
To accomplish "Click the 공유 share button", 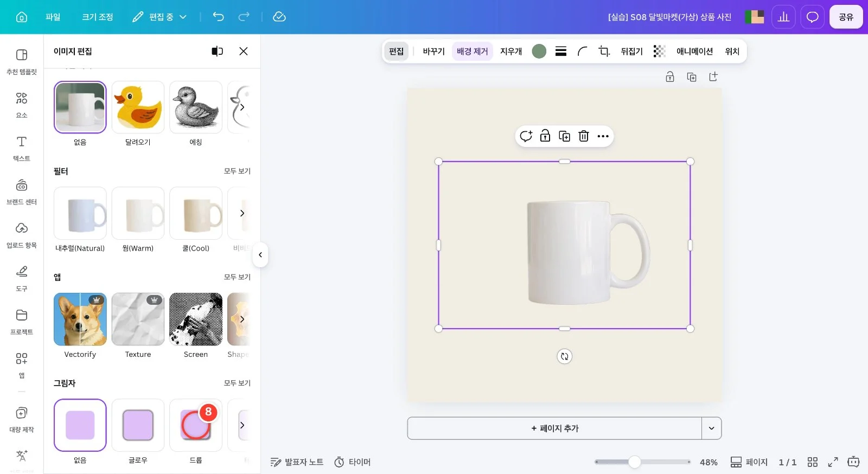I will (x=846, y=17).
